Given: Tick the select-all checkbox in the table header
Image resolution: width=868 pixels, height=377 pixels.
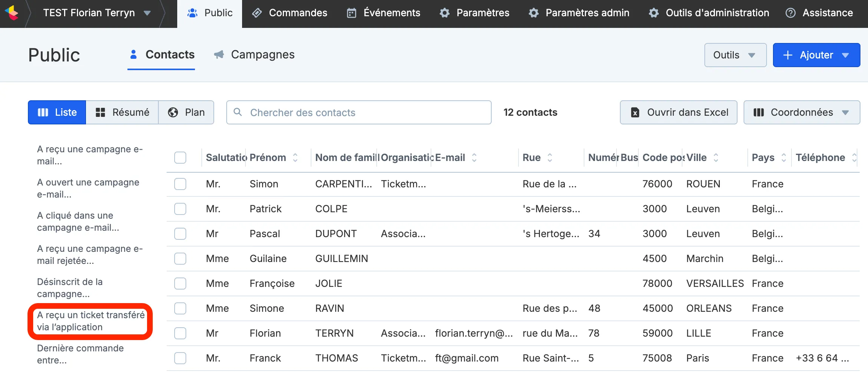Looking at the screenshot, I should (x=180, y=158).
